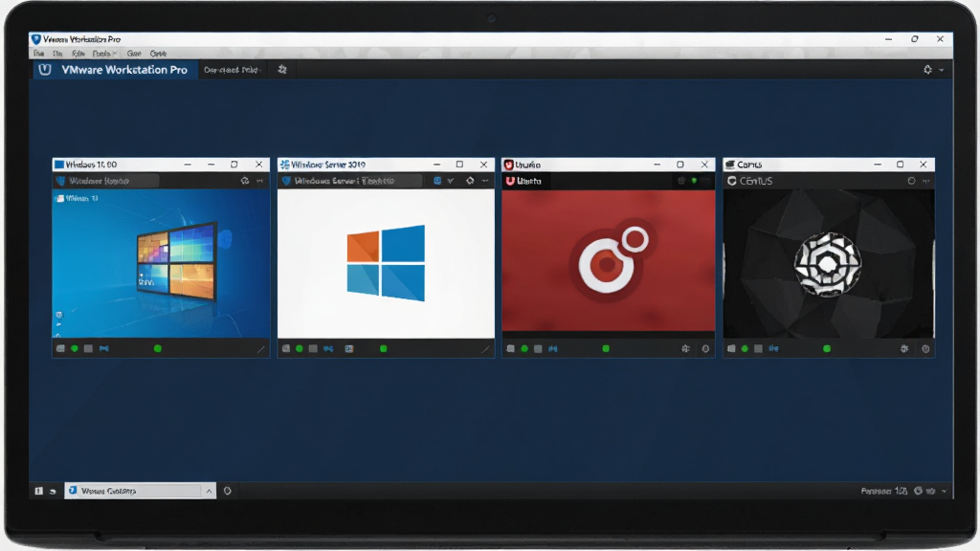
Task: Expand the arrow next to the right toolbar gear
Action: (942, 70)
